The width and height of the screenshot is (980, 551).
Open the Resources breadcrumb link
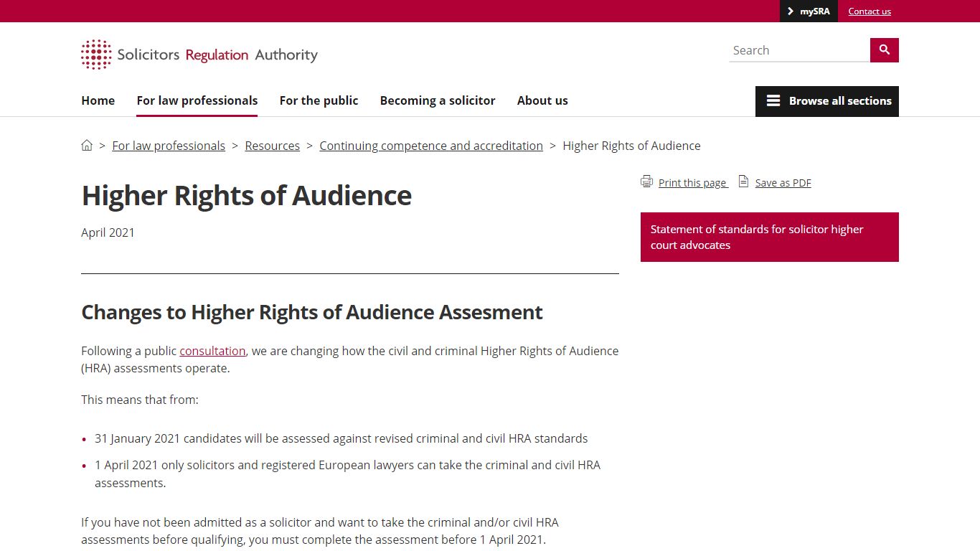[x=273, y=146]
